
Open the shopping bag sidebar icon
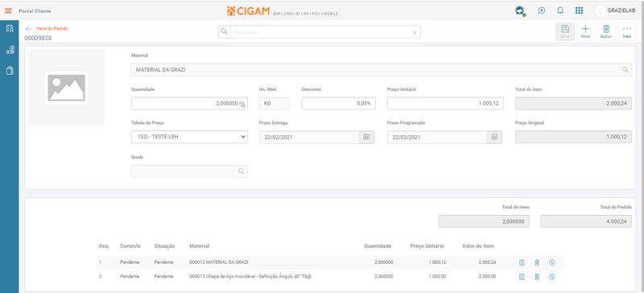click(x=10, y=71)
